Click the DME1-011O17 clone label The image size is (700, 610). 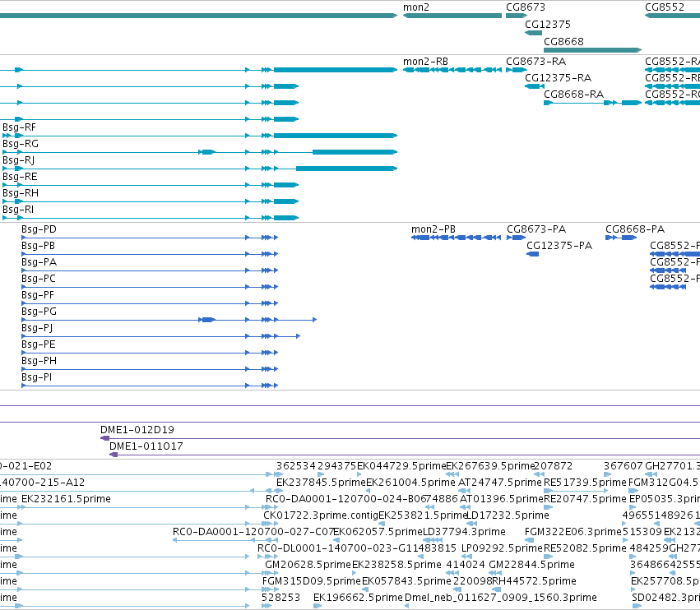pos(146,446)
